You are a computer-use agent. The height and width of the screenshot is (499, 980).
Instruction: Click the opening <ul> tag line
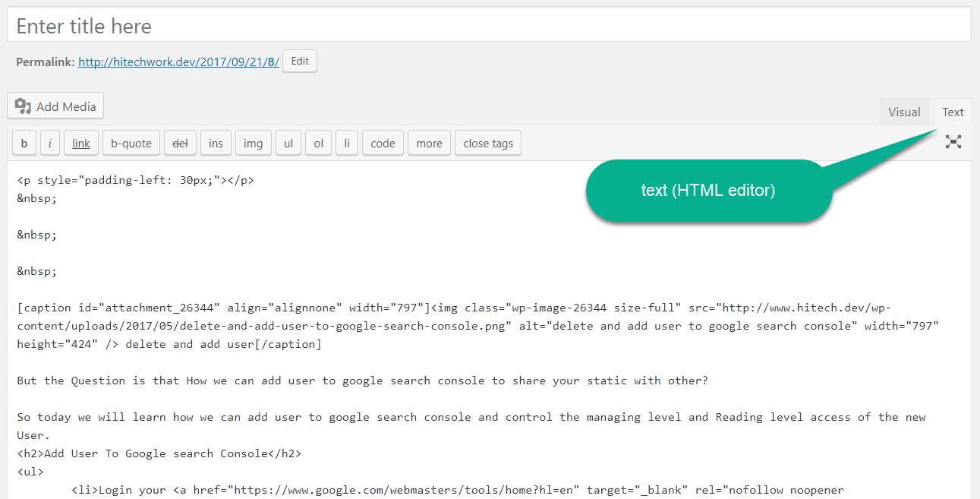30,472
